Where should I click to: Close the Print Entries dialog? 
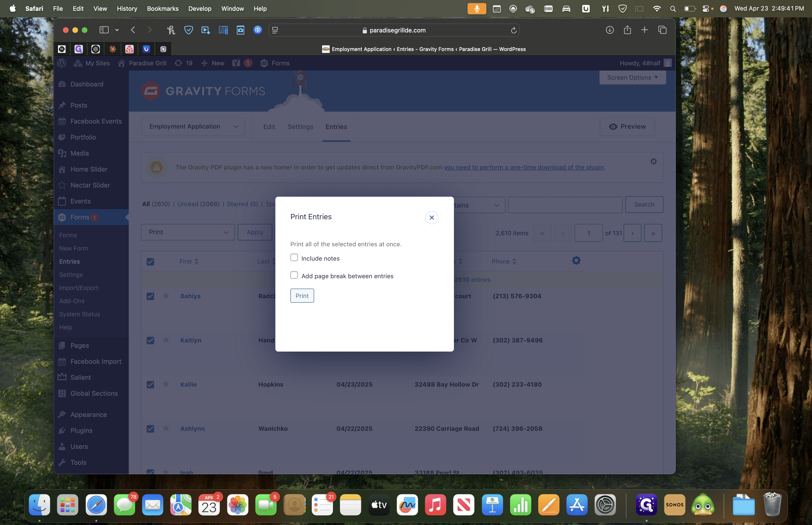tap(432, 218)
